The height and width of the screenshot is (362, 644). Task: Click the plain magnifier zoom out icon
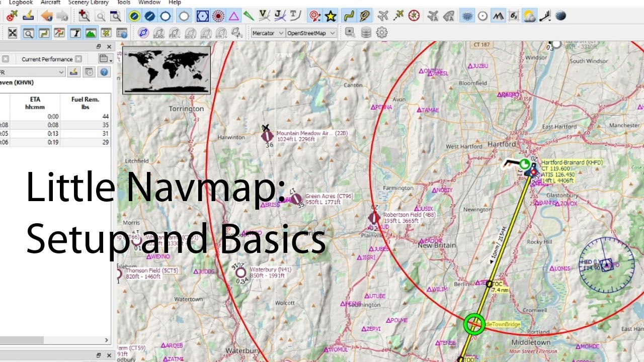coord(100,16)
